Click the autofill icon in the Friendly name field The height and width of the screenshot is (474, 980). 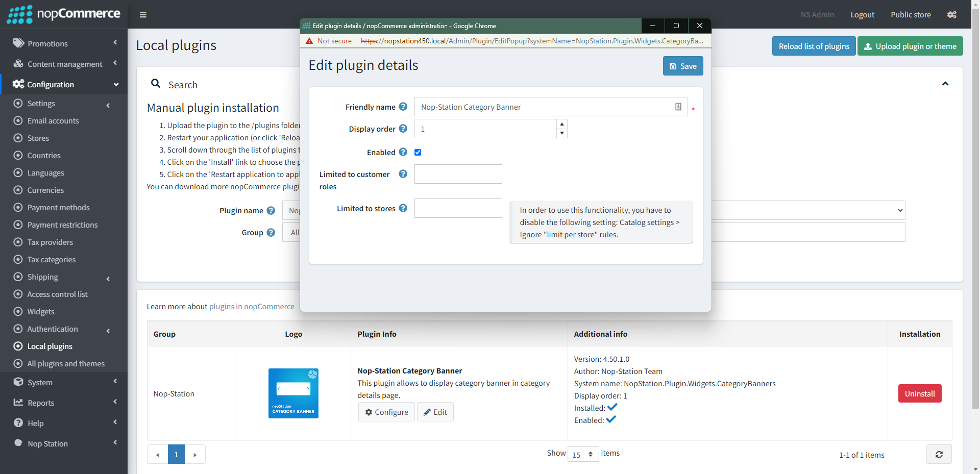[678, 107]
